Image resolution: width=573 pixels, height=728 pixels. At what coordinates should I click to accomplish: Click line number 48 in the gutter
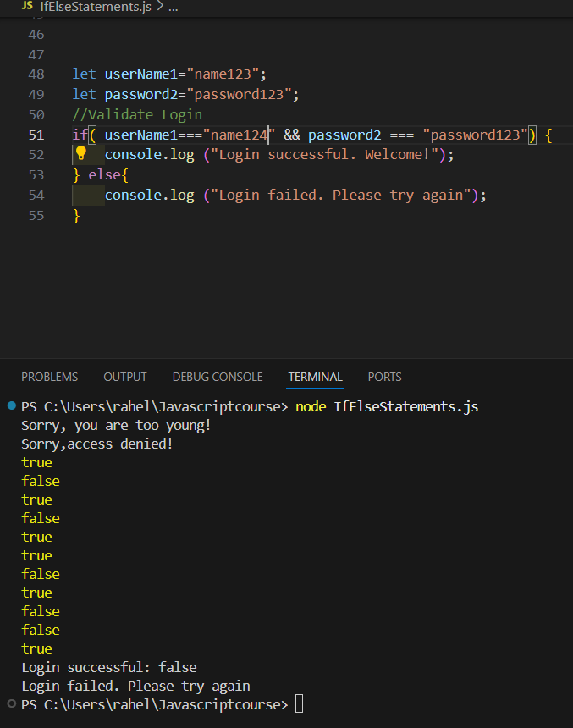pos(36,74)
